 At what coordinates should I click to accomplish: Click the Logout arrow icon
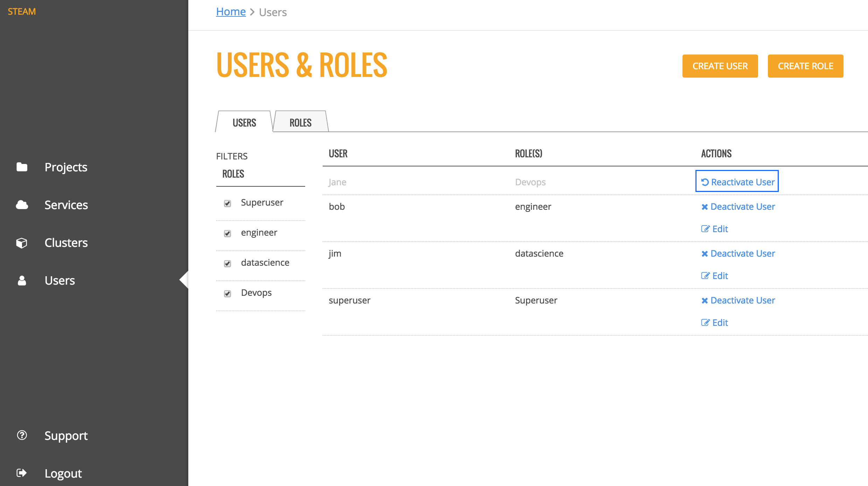(22, 473)
